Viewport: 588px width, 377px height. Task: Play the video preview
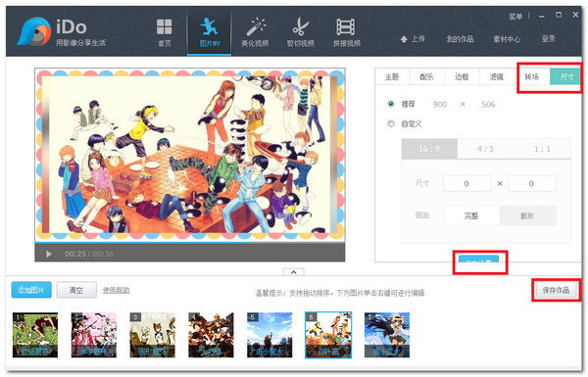click(x=49, y=254)
